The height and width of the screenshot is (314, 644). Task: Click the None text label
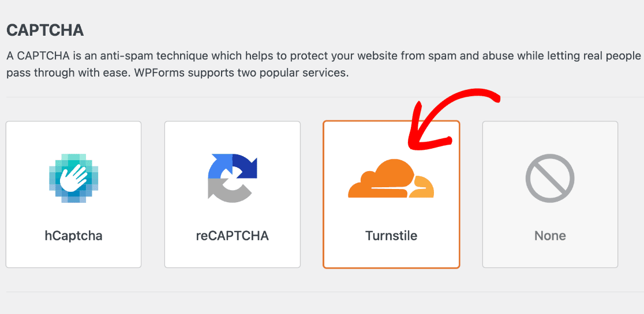pos(550,236)
